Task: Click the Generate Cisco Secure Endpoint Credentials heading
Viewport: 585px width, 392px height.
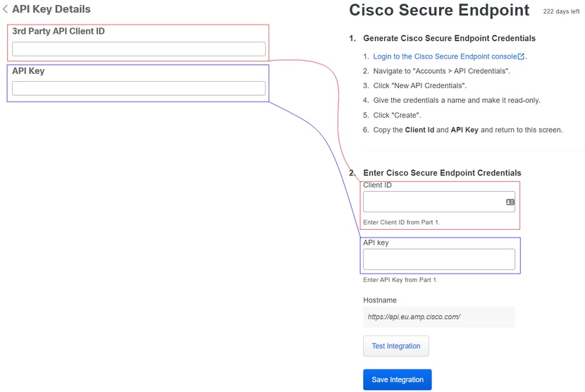Action: click(449, 38)
